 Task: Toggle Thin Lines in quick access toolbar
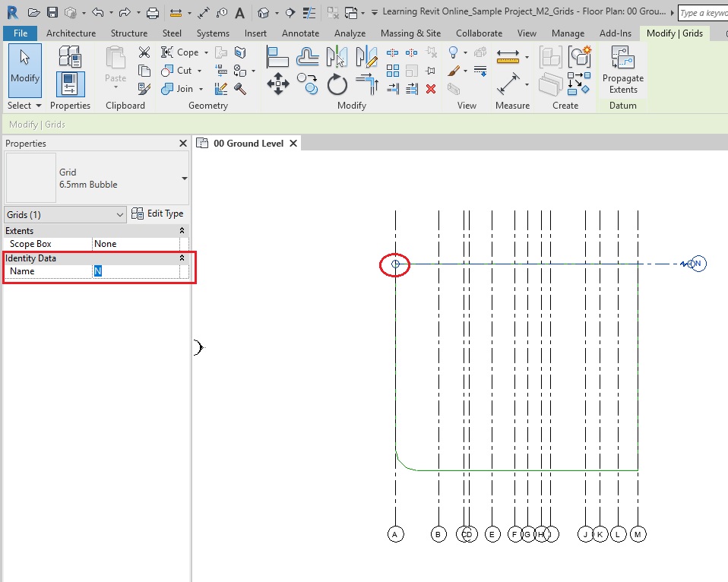coord(309,13)
